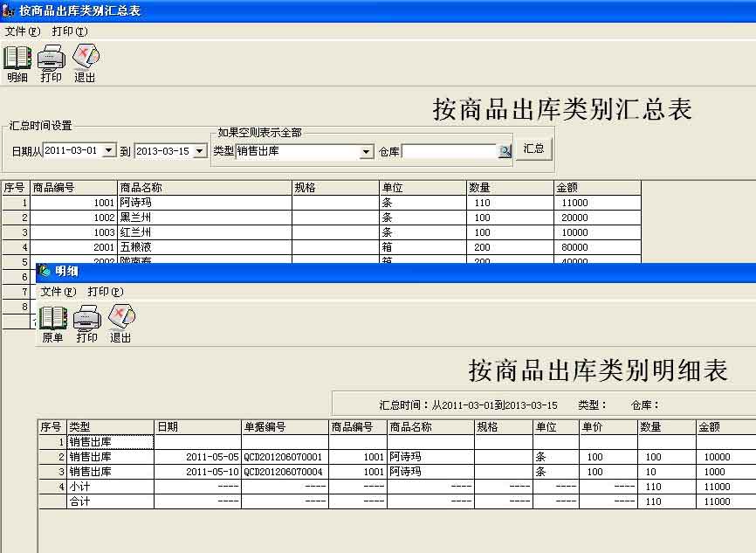756x553 pixels.
Task: Open 打印 menu in the summary window
Action: pyautogui.click(x=69, y=31)
